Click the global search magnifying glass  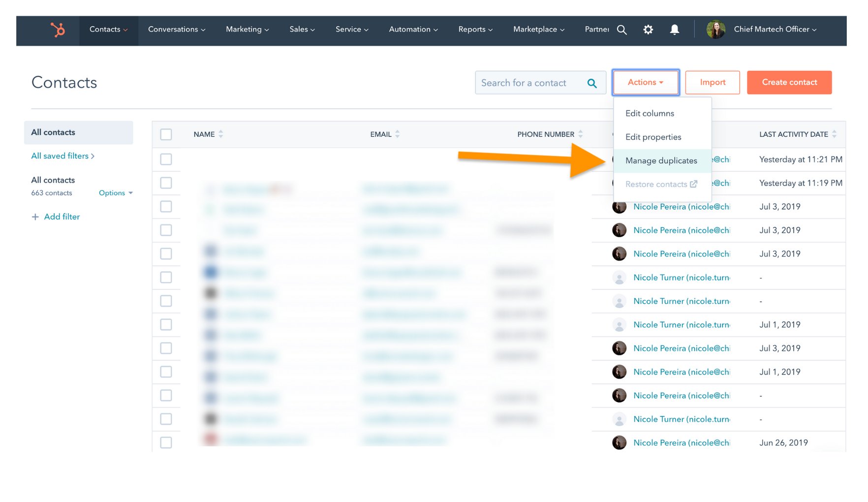622,30
